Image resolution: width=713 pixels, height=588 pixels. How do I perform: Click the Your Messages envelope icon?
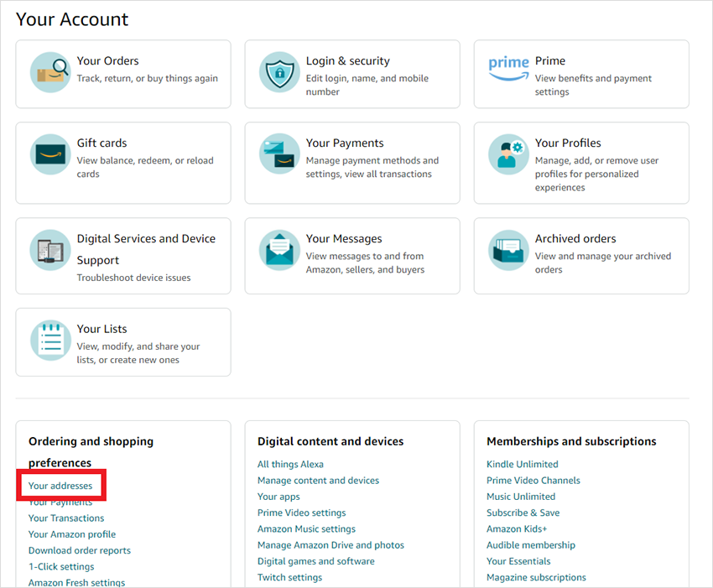click(x=279, y=250)
